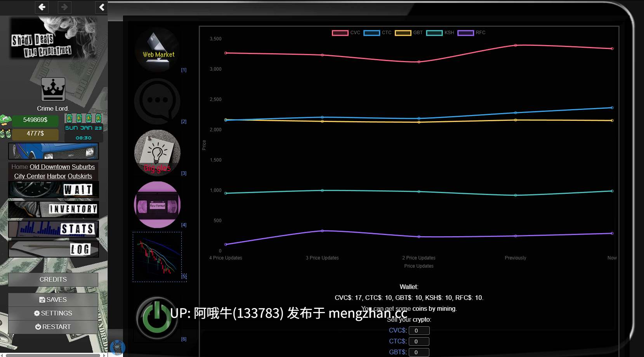This screenshot has width=644, height=357.
Task: Open the SAVES button
Action: click(x=53, y=300)
